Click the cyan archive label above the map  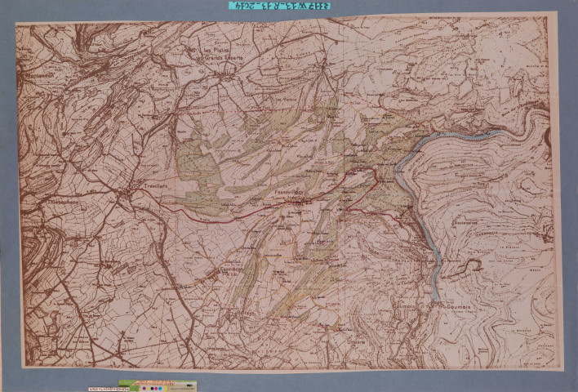click(279, 6)
